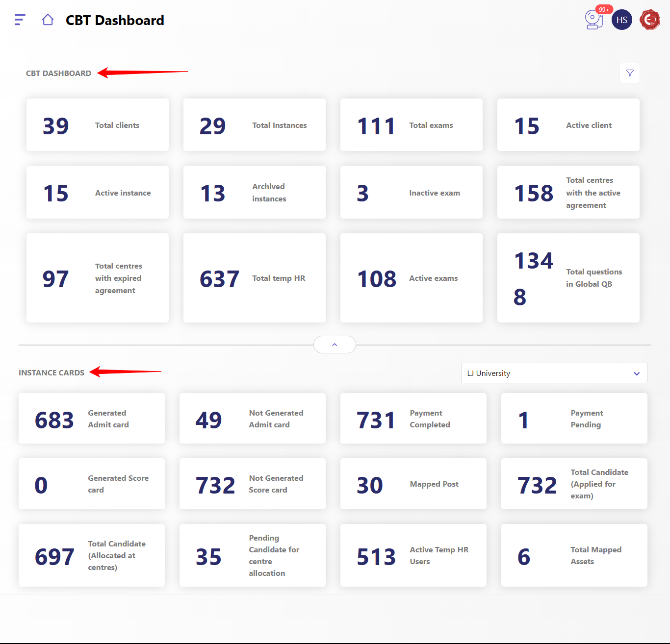Click the dropdown chevron arrow beside LJ University
This screenshot has height=644, width=670.
click(637, 373)
